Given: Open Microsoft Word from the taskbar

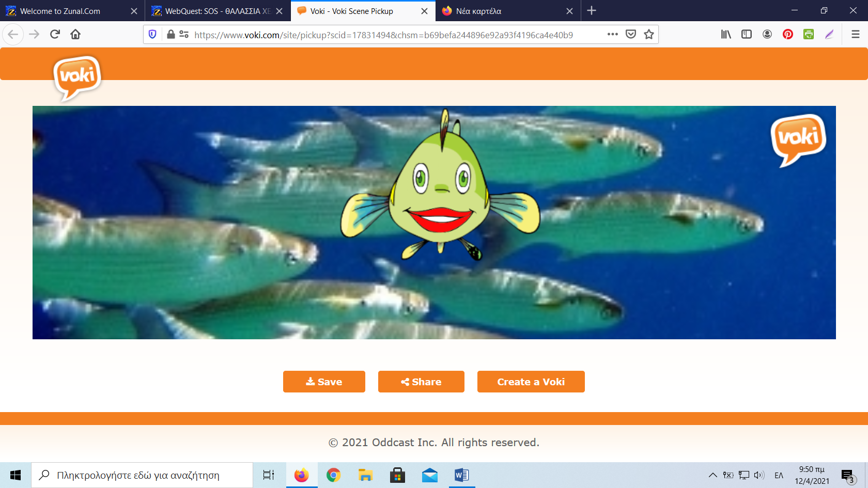Looking at the screenshot, I should tap(461, 475).
